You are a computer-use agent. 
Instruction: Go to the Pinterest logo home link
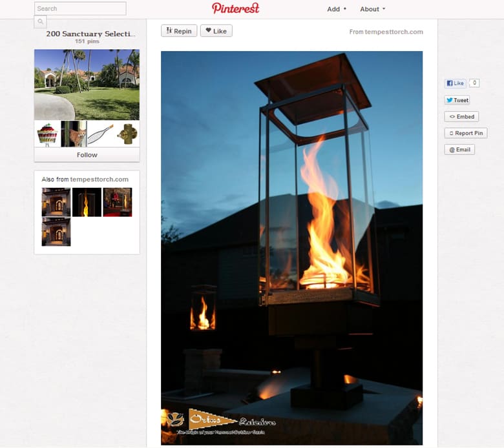236,8
